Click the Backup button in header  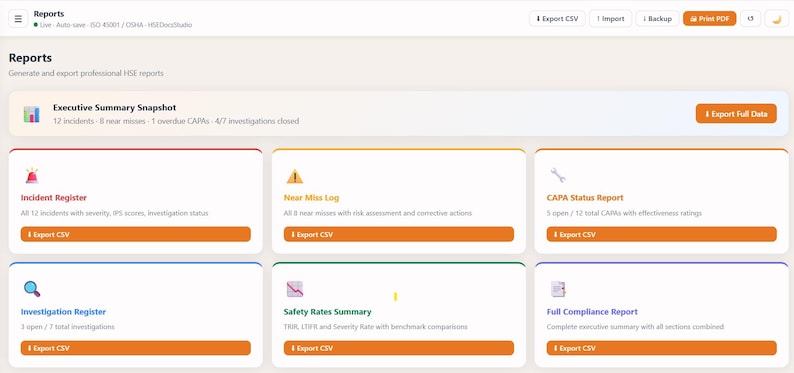[x=657, y=19]
